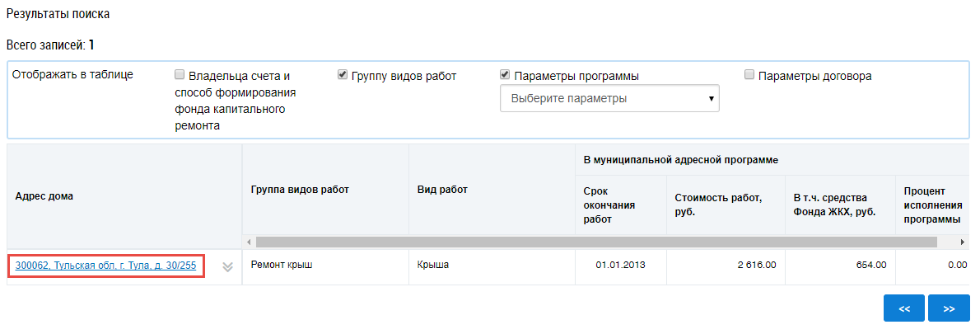
Task: Click the dropdown arrow of parameters selector
Action: pyautogui.click(x=711, y=99)
